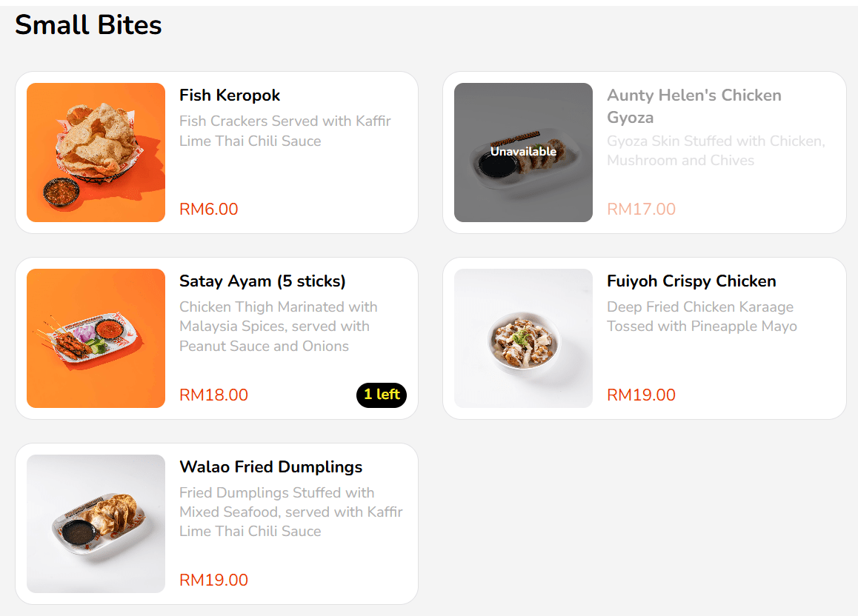
Task: Click the Chicken Thigh Marinated description
Action: click(x=278, y=327)
